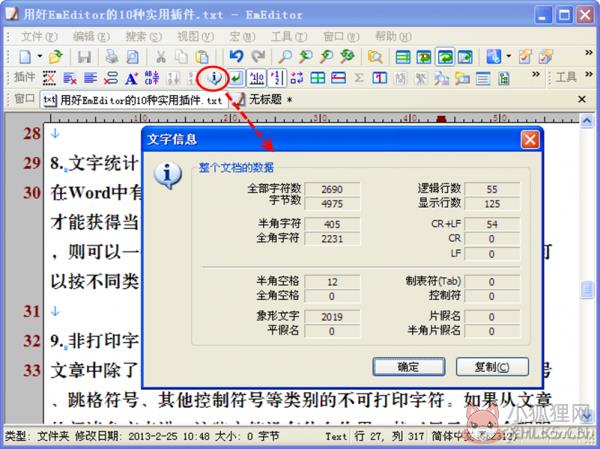The image size is (600, 449).
Task: Click 复制(C) button in dialog
Action: [x=492, y=367]
